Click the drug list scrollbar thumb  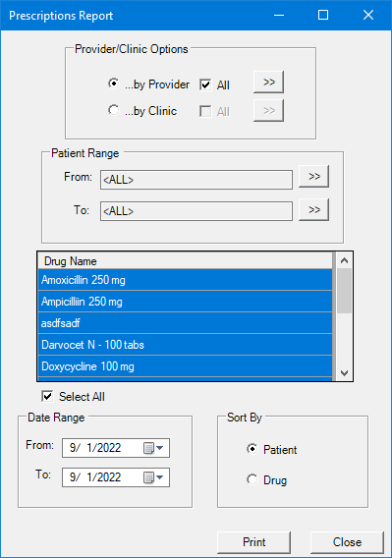(x=344, y=291)
